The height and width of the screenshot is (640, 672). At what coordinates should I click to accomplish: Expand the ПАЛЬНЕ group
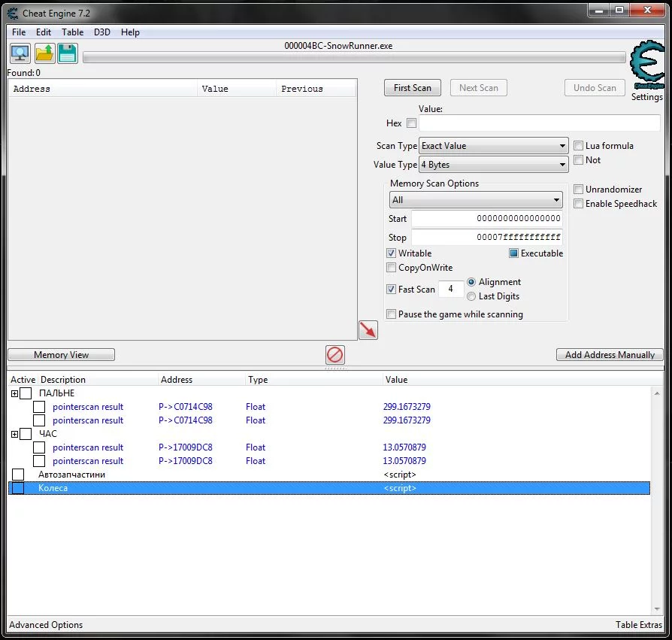pyautogui.click(x=14, y=393)
